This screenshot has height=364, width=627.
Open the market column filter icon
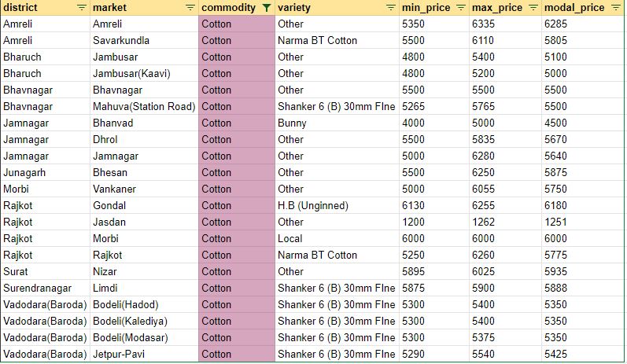click(190, 8)
